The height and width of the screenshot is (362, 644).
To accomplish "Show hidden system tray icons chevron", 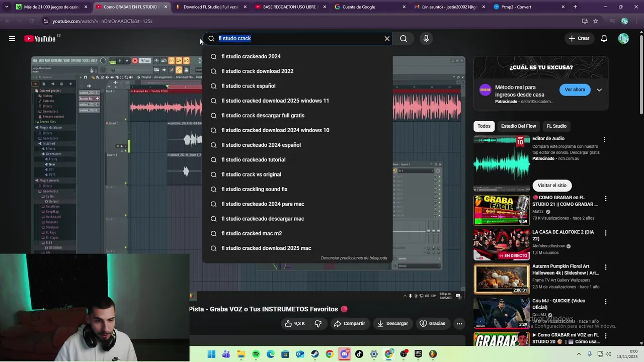I will coord(579,354).
